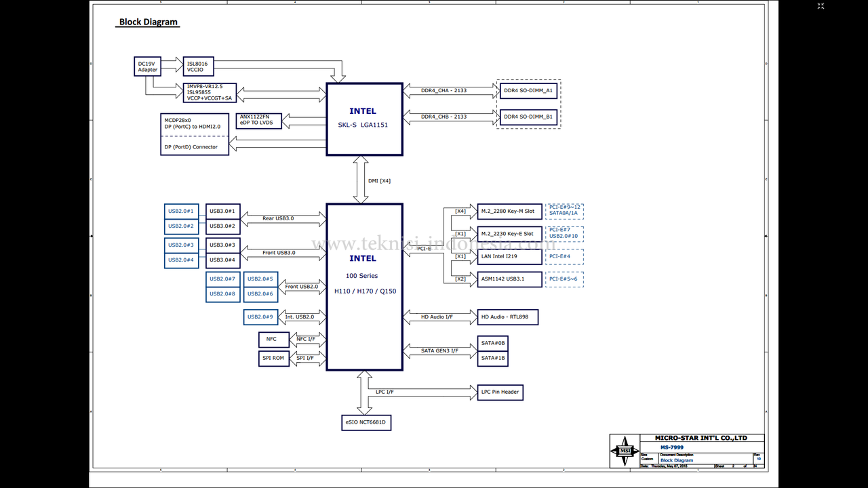Click 'DP (PortD) Connector' text

(191, 147)
